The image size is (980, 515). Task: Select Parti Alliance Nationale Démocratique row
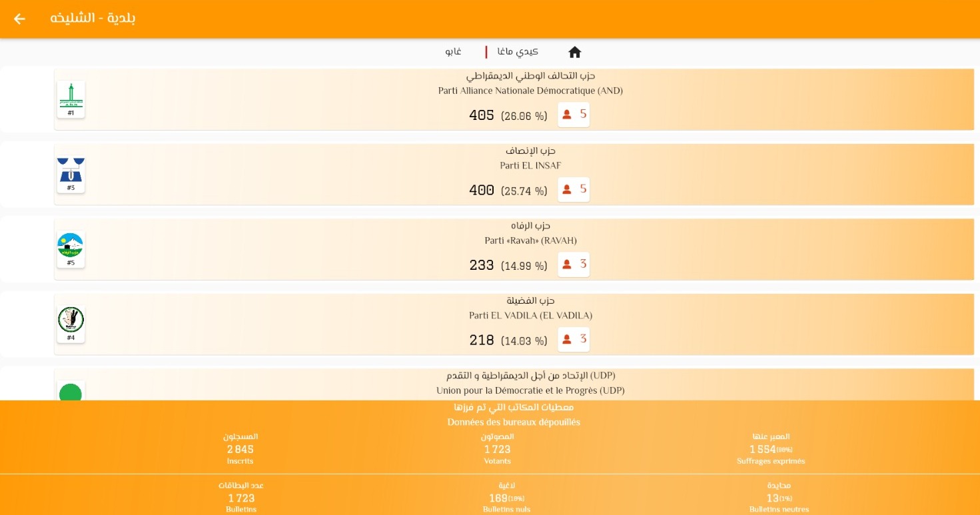tap(530, 91)
